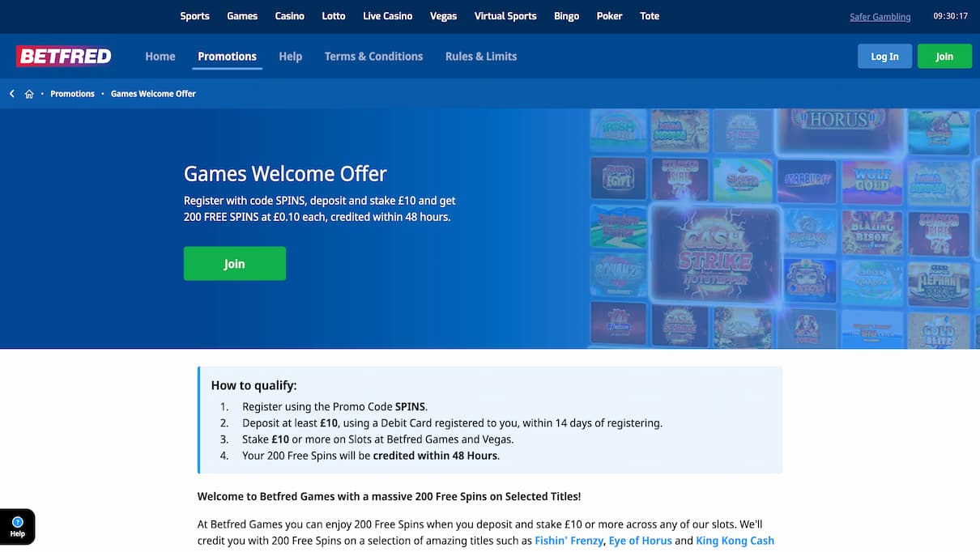Viewport: 980px width, 552px height.
Task: Open Terms & Conditions tab
Action: click(373, 57)
